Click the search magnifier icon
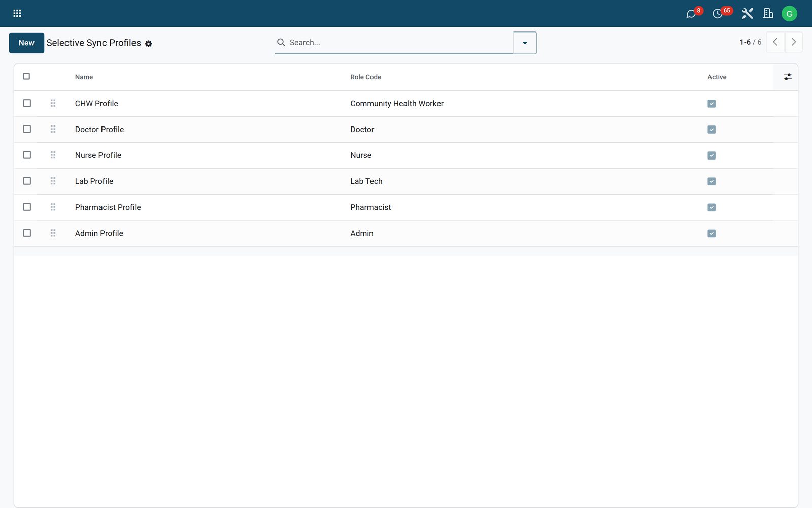Screen dimensions: 812x508 pyautogui.click(x=281, y=42)
